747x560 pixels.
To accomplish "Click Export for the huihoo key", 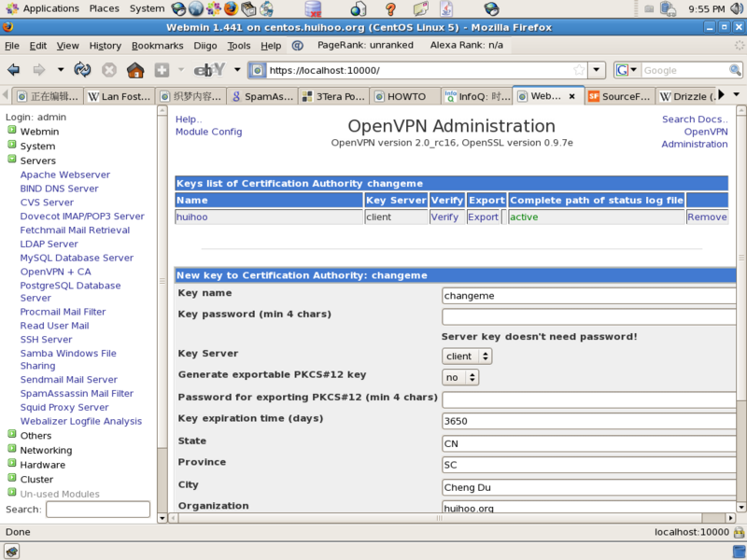I will click(x=484, y=216).
